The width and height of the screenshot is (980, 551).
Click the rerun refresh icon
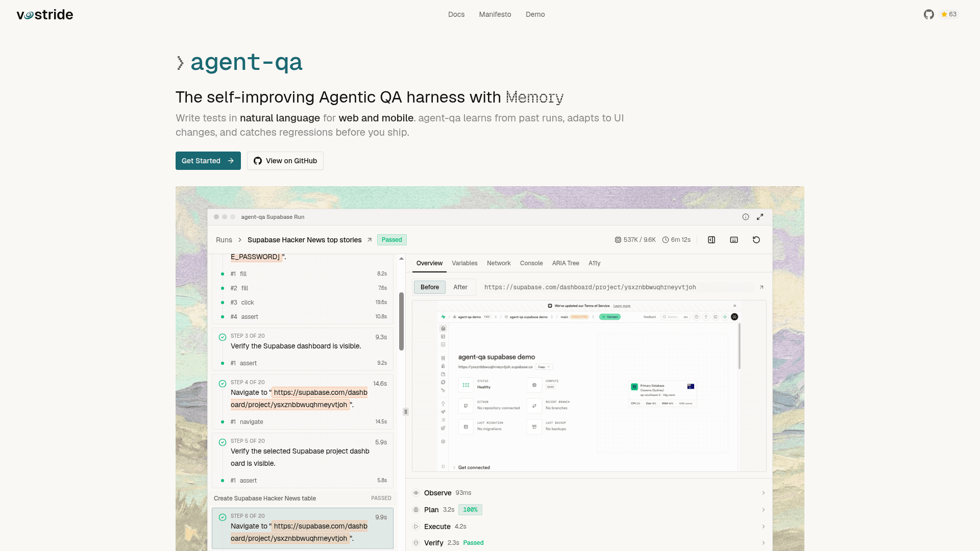click(x=756, y=240)
